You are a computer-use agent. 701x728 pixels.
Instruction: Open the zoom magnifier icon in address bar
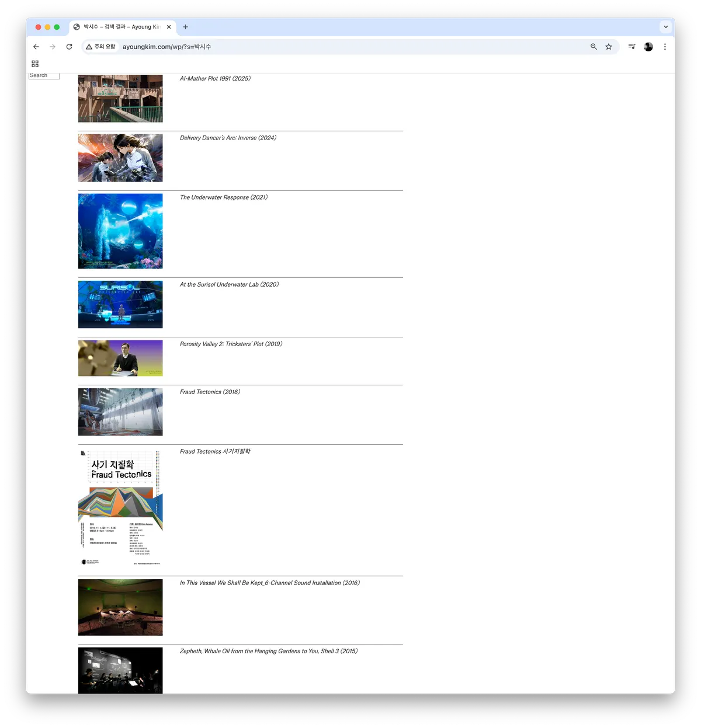pos(594,47)
